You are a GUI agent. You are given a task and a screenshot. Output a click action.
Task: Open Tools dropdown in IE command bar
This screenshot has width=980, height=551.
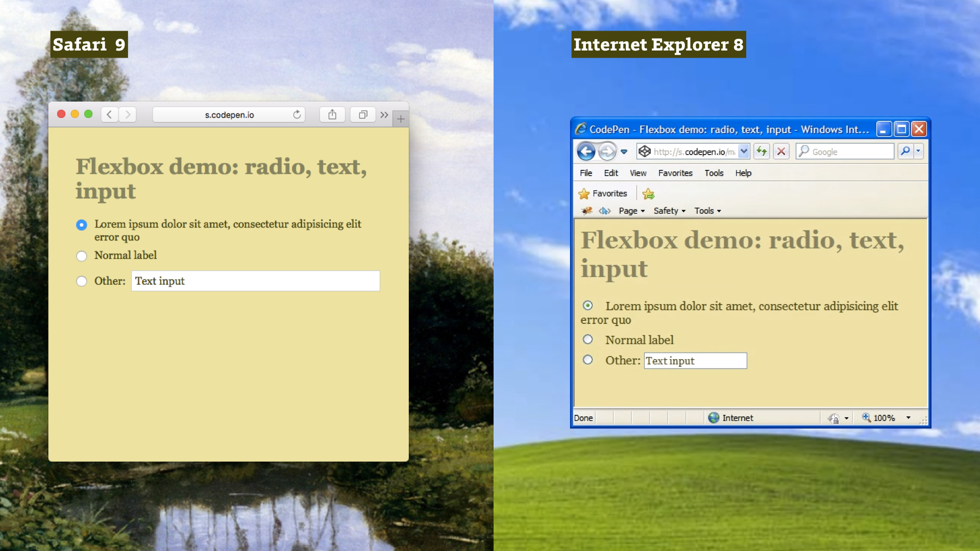point(707,211)
